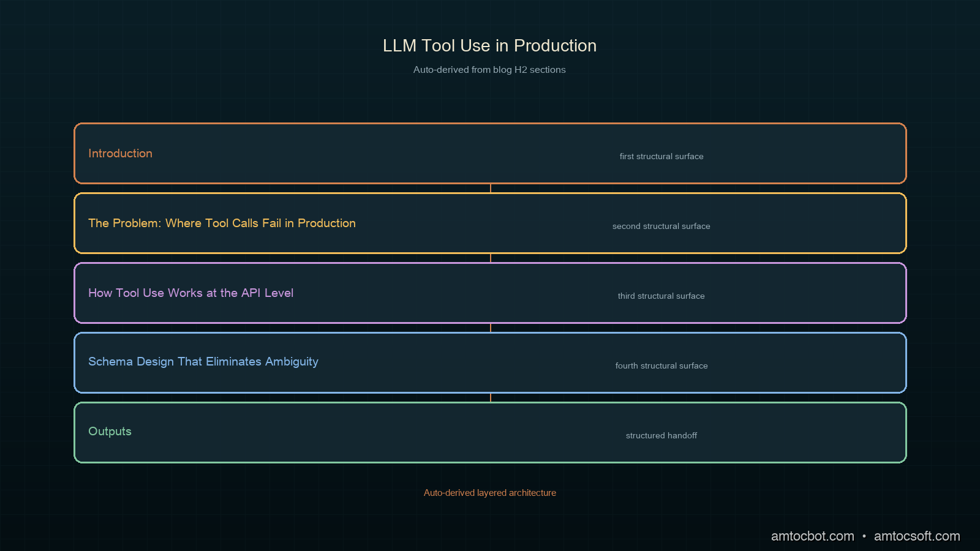Click 'third structural surface' caption

click(661, 296)
